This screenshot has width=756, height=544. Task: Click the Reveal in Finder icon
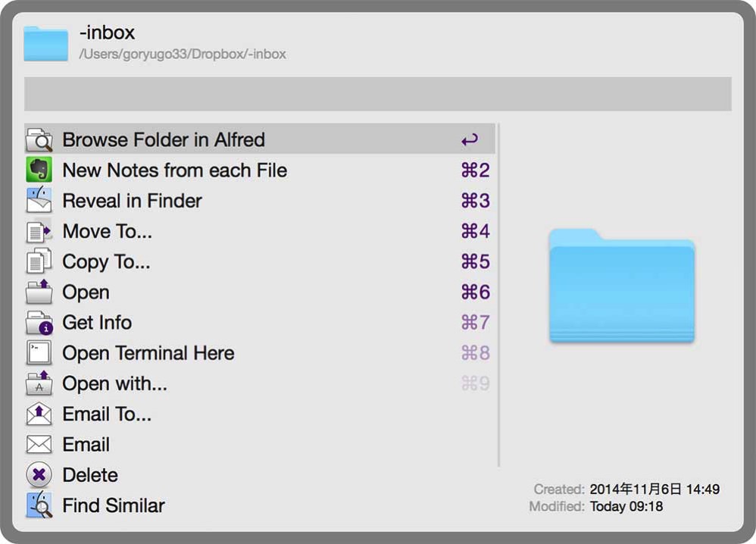(x=39, y=201)
